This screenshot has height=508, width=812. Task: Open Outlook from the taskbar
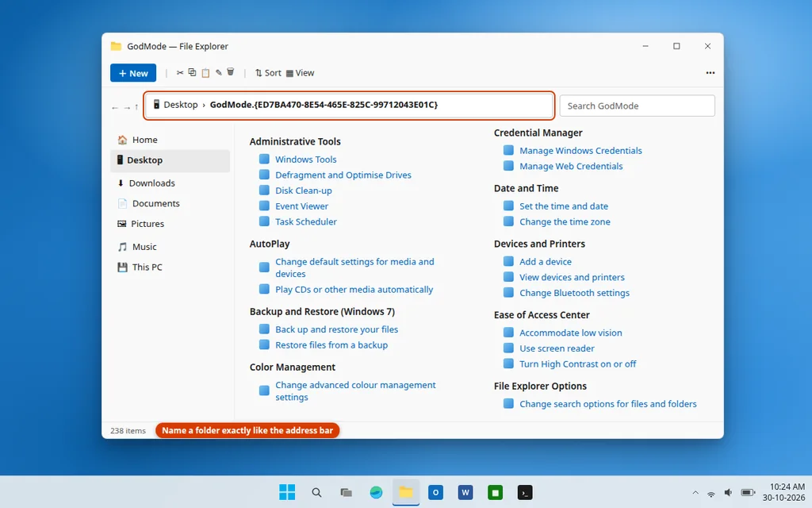coord(435,492)
